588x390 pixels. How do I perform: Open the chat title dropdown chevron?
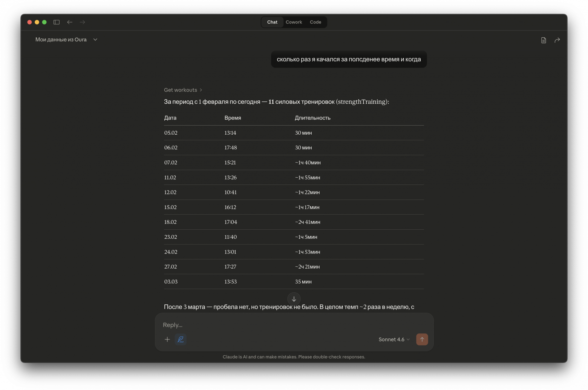tap(95, 40)
